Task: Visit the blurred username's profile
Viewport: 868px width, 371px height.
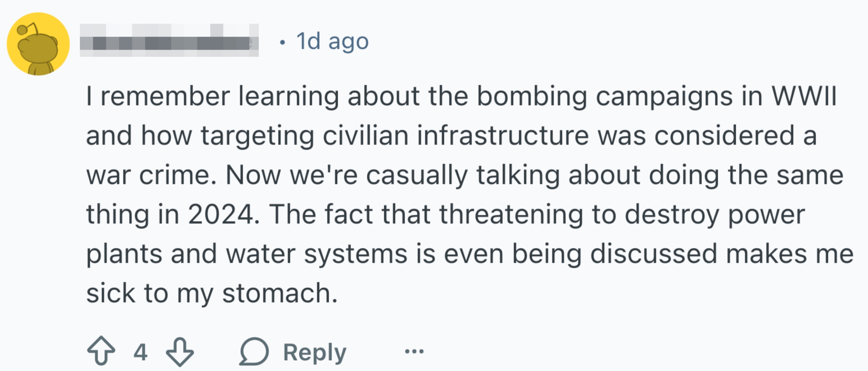Action: pos(169,41)
